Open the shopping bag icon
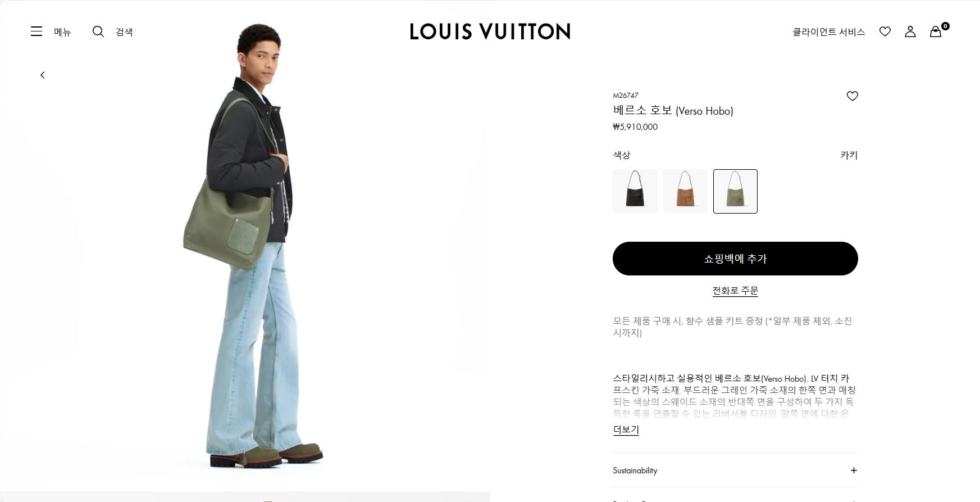 tap(936, 31)
